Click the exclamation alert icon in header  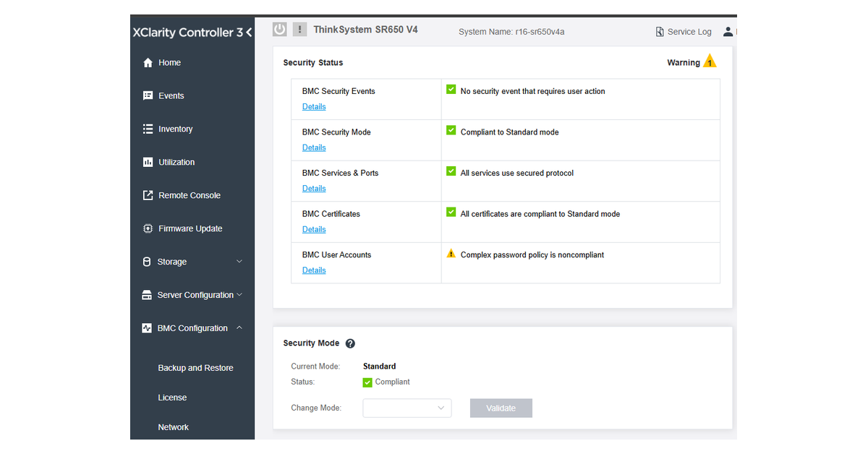pyautogui.click(x=300, y=30)
